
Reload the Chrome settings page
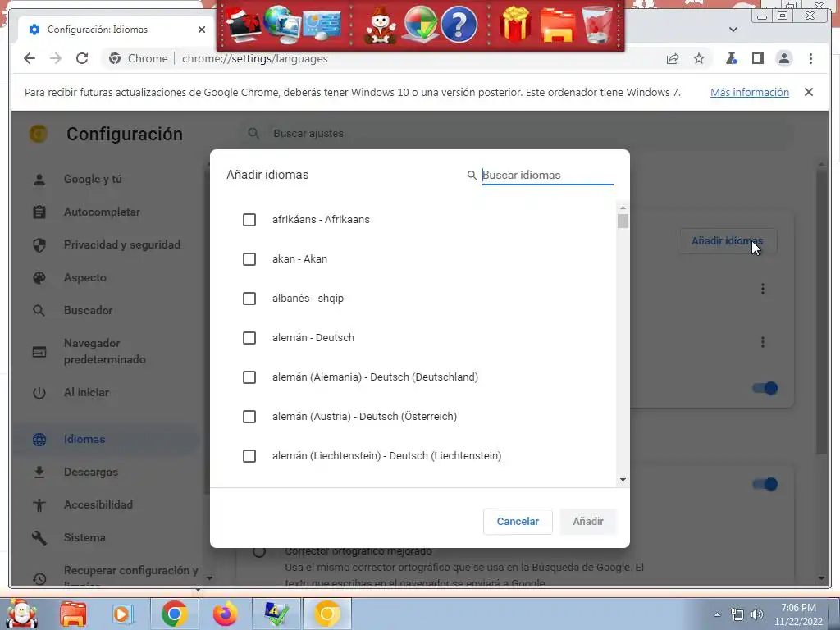click(81, 58)
